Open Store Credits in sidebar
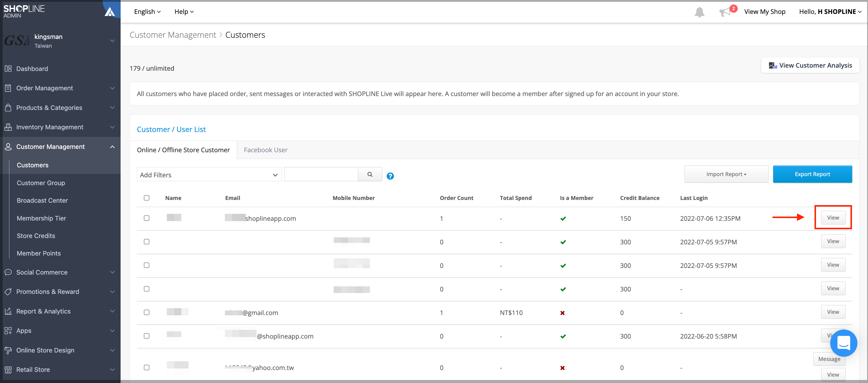Screen dimensions: 868x383 click(36, 236)
